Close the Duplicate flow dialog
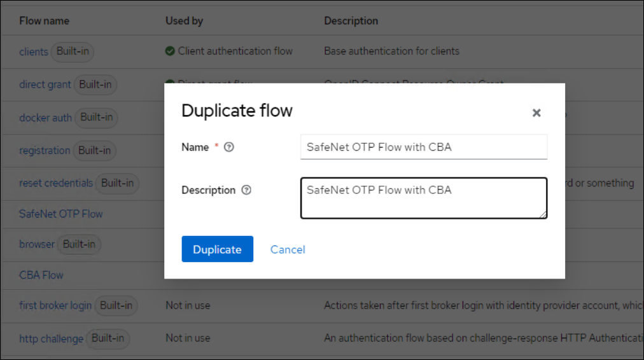The width and height of the screenshot is (644, 360). point(536,113)
